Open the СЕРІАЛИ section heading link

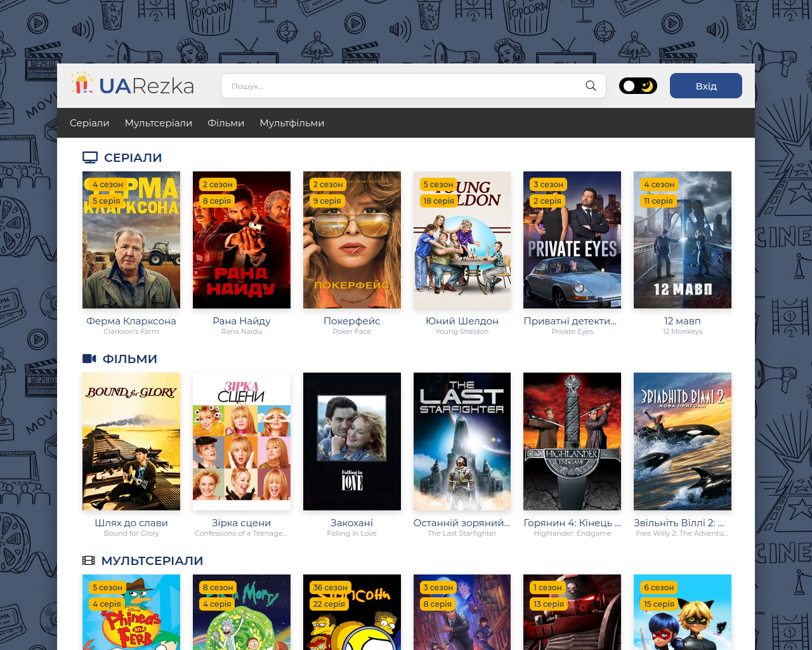coord(133,157)
